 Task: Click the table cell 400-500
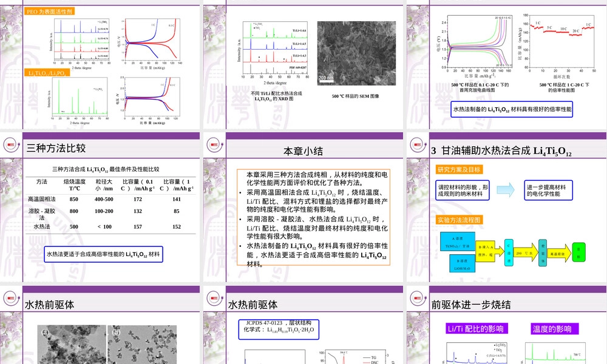104,199
